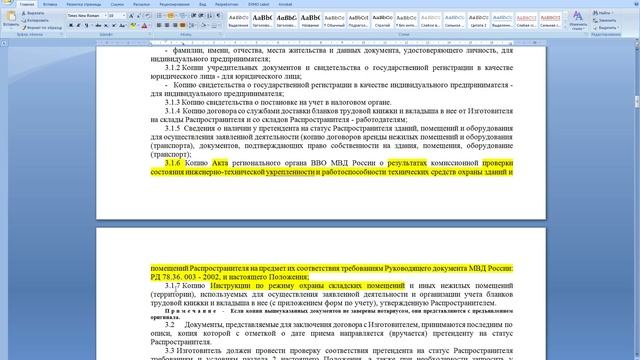Click the Numbering list icon
The image size is (640, 360).
point(171,16)
